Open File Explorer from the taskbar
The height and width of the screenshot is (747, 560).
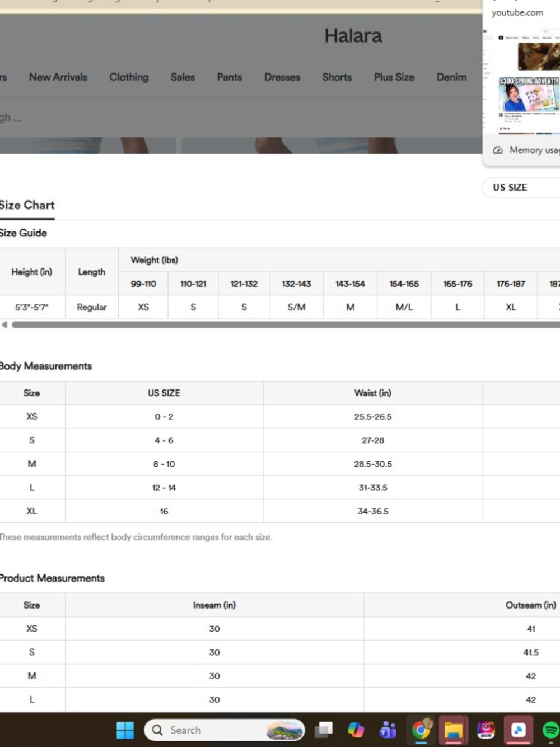click(453, 730)
